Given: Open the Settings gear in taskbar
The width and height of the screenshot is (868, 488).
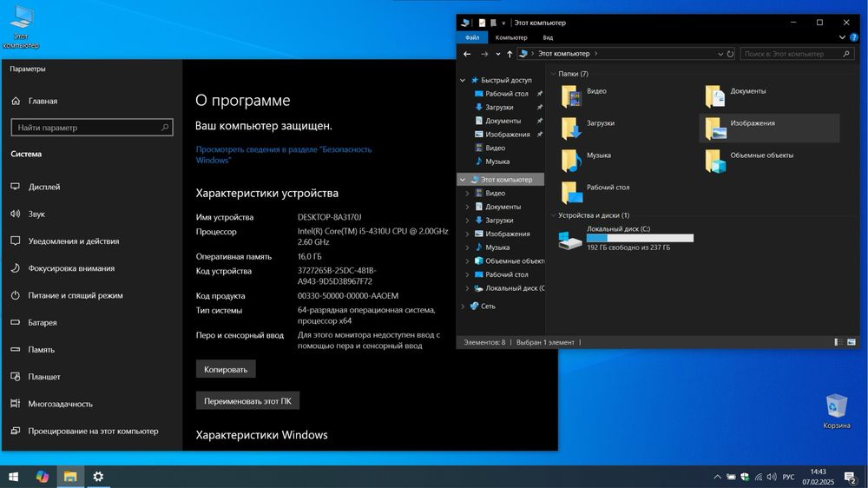Looking at the screenshot, I should pos(98,477).
